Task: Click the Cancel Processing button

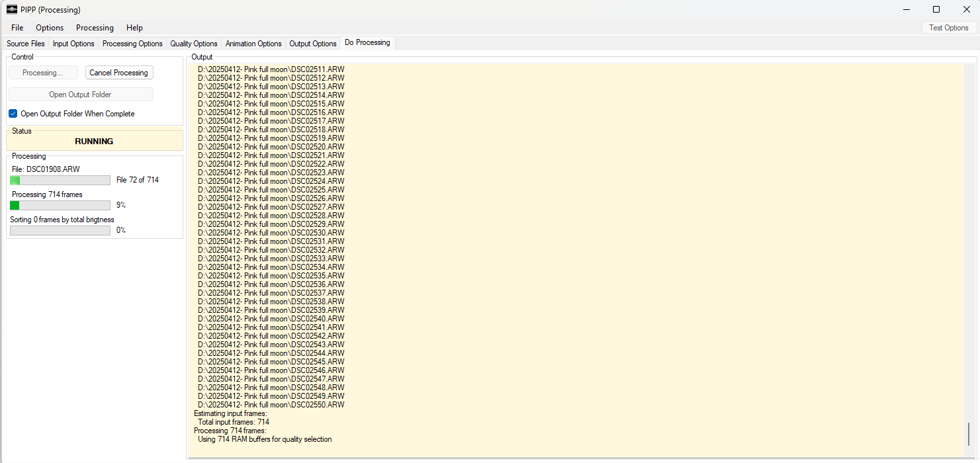Action: coord(119,73)
